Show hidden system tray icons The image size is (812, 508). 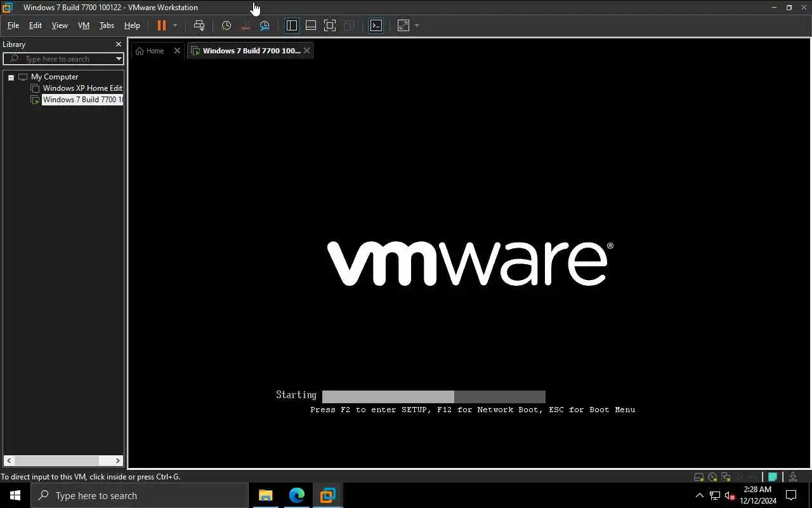coord(700,495)
